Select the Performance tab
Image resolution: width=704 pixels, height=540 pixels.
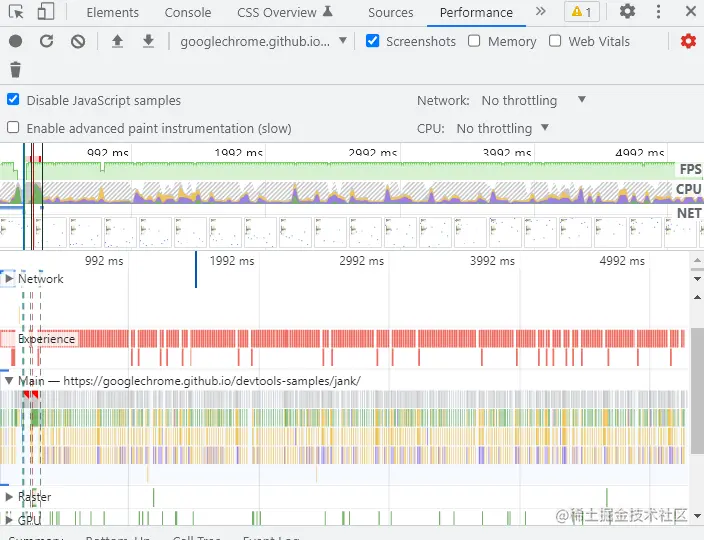(476, 13)
